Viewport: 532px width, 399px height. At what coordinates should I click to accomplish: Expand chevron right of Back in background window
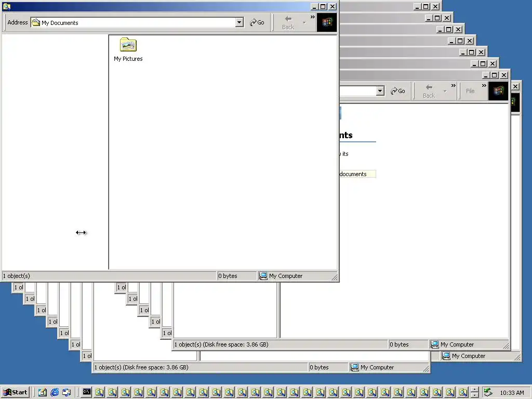(x=453, y=86)
